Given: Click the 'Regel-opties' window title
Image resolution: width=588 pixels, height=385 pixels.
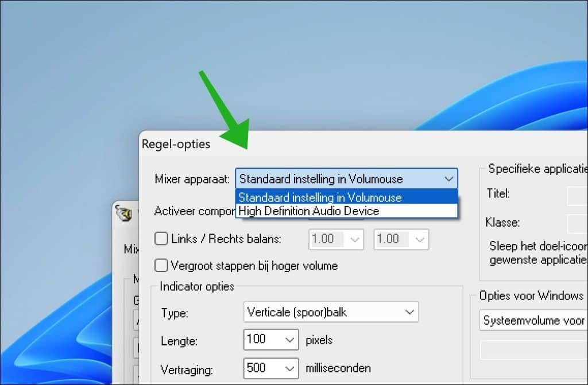Looking at the screenshot, I should (x=176, y=144).
